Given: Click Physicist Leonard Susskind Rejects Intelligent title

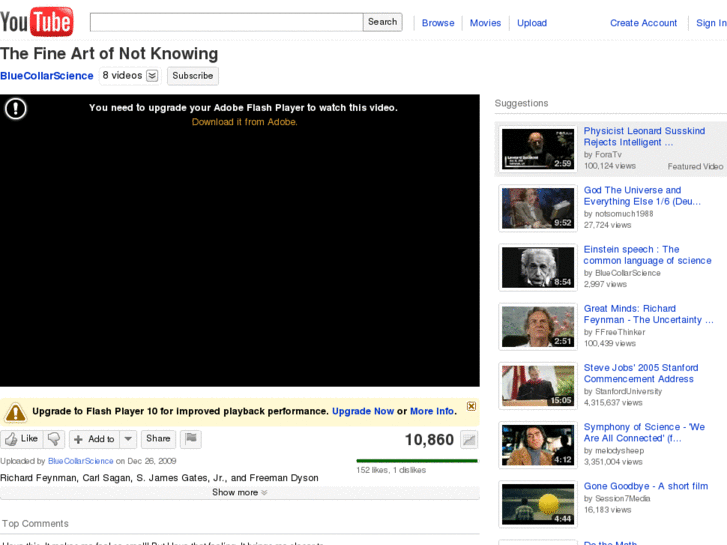Looking at the screenshot, I should [644, 136].
